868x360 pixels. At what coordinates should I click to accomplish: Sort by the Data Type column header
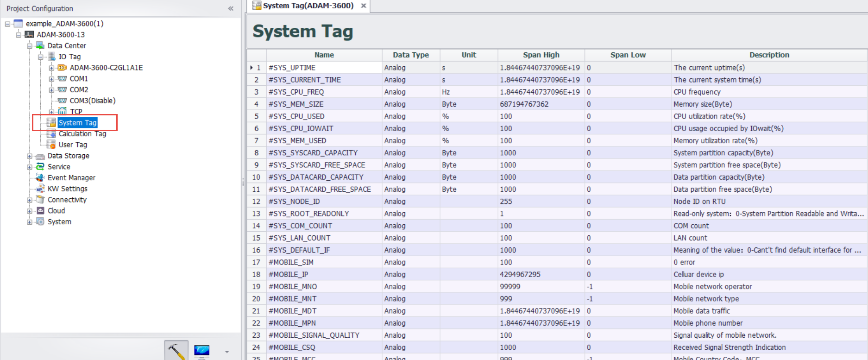point(410,55)
